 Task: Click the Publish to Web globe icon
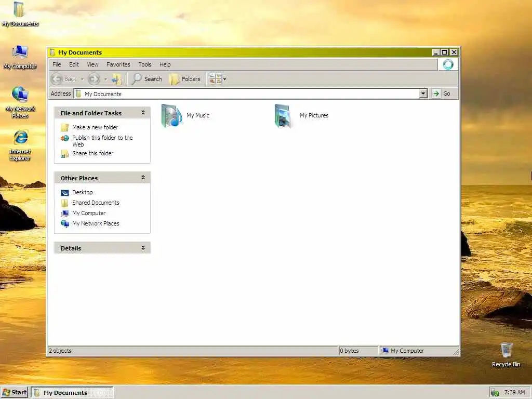tap(65, 138)
